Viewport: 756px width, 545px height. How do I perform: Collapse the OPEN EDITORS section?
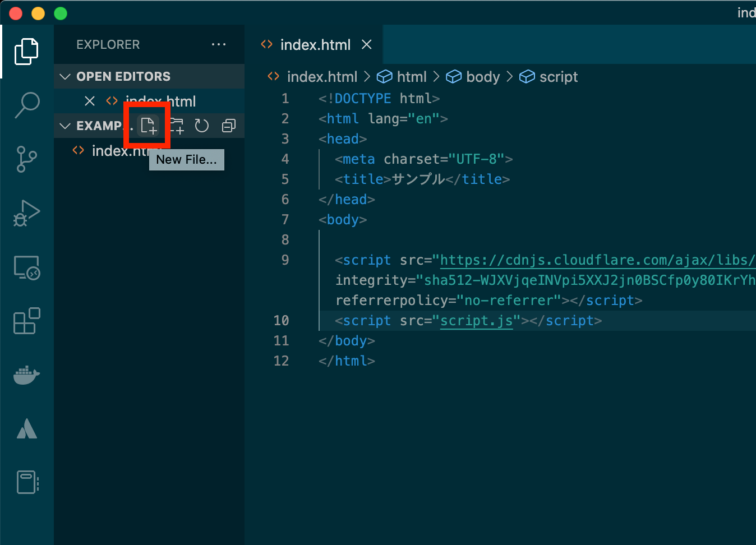tap(64, 76)
